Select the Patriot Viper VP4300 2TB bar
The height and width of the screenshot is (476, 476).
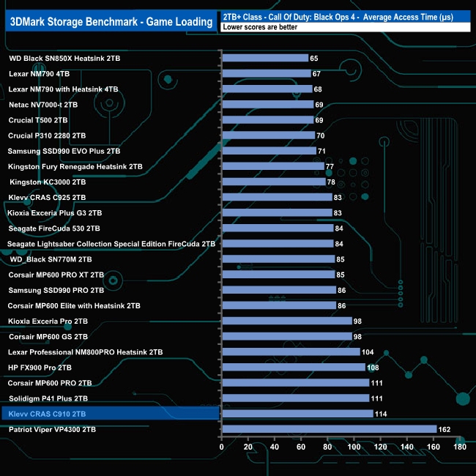pyautogui.click(x=330, y=429)
